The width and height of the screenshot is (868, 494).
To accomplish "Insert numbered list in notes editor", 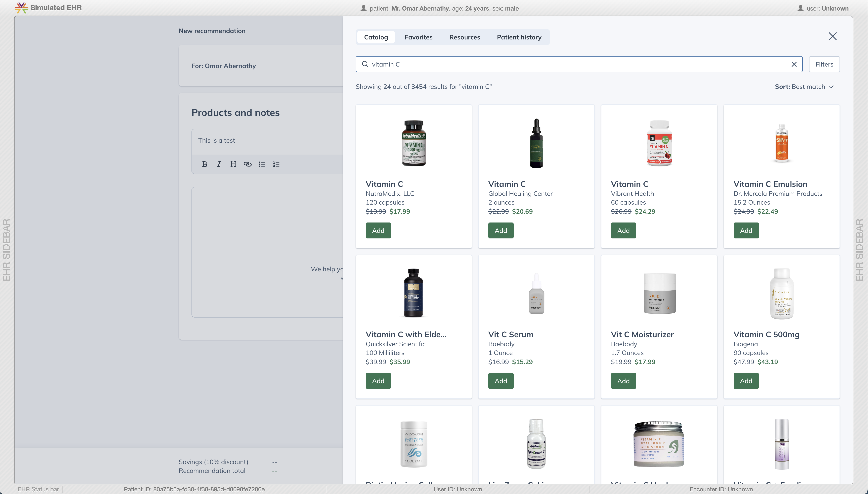I will [276, 164].
